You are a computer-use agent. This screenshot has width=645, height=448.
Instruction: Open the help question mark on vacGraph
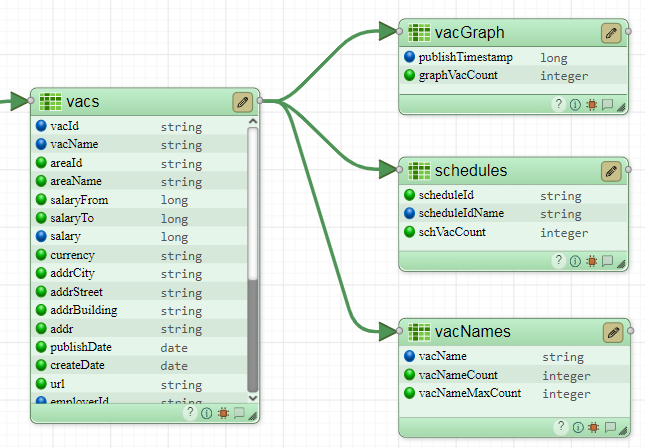[x=559, y=104]
